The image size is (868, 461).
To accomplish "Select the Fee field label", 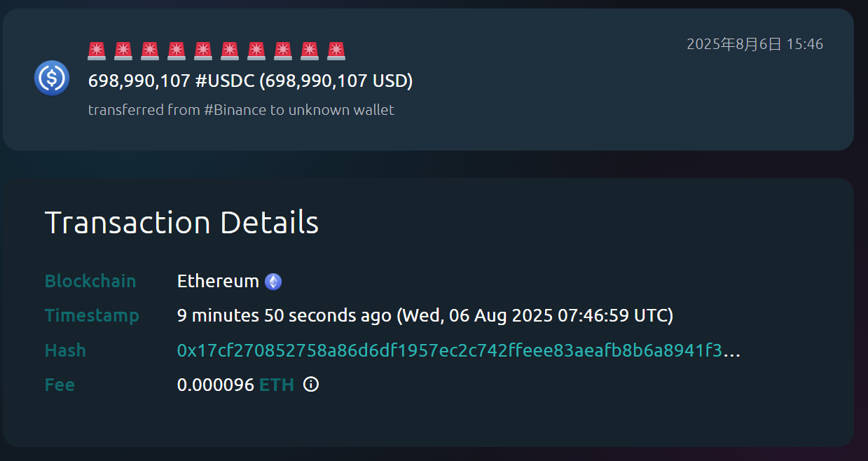I will (x=60, y=385).
